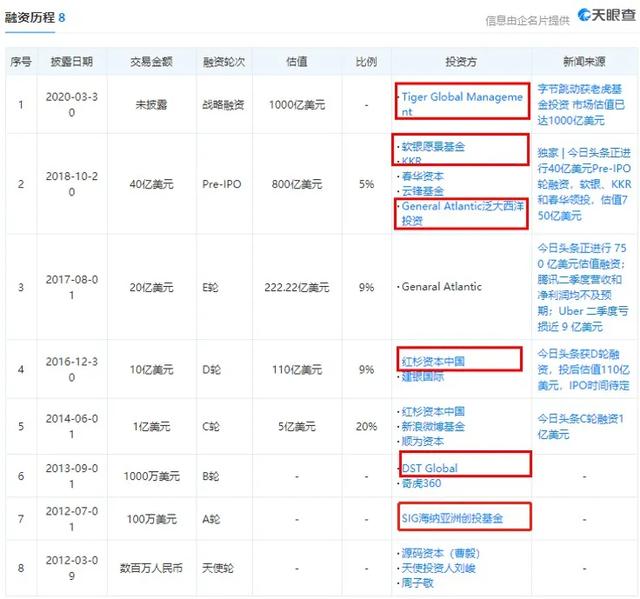Select the 20% ratio cell
640x599 pixels.
(366, 427)
